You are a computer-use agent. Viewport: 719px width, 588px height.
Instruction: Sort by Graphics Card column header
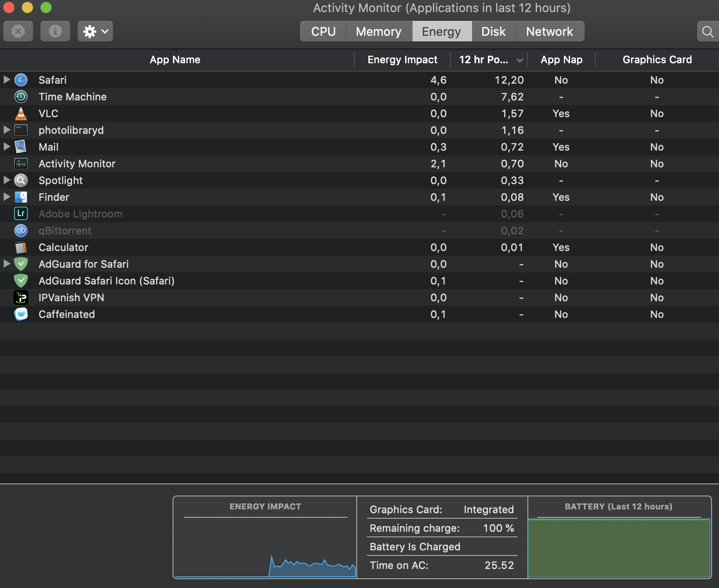[x=657, y=59]
